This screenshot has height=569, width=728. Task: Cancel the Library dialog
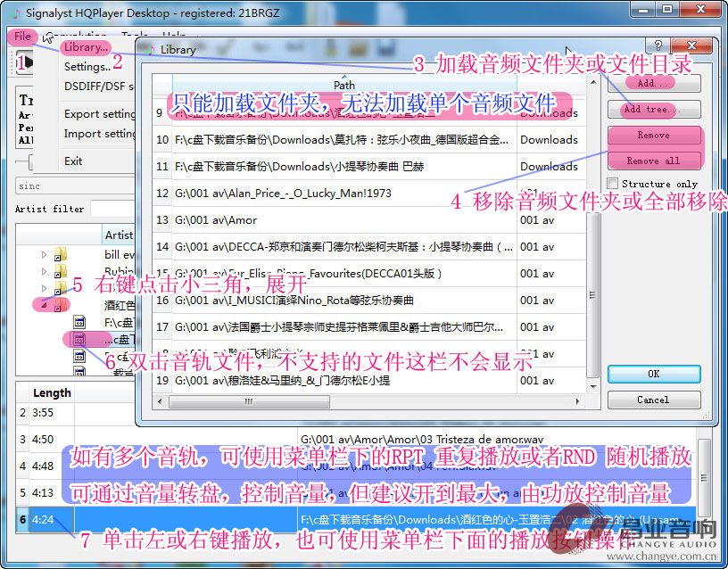(654, 400)
